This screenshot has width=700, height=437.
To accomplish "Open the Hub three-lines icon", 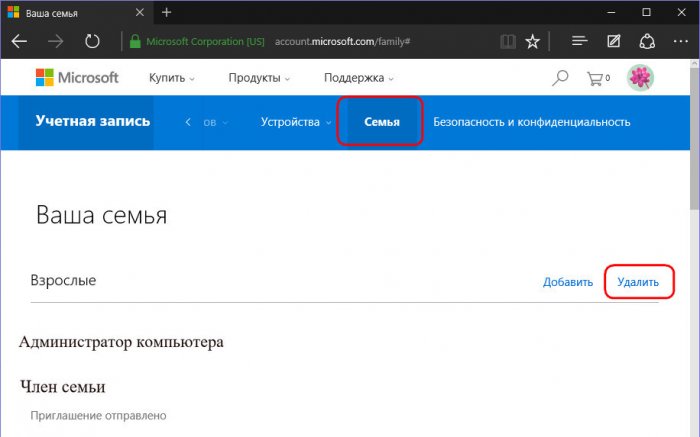I will tap(579, 41).
